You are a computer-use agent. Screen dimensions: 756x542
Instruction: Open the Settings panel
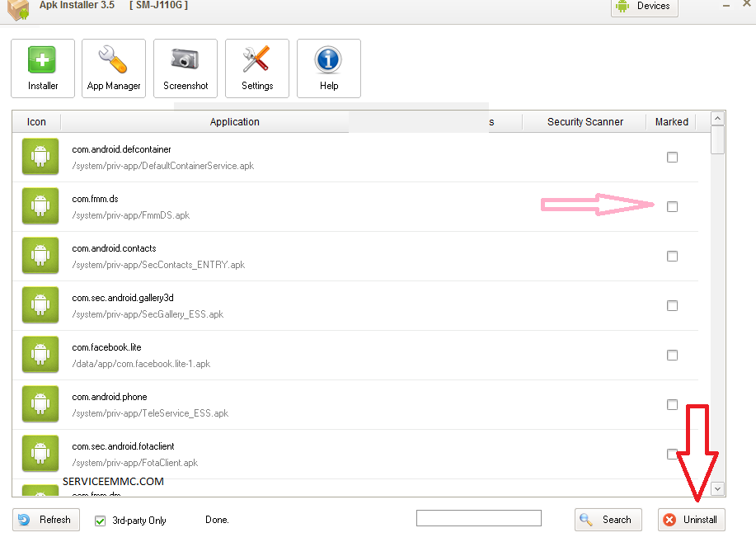pos(256,68)
